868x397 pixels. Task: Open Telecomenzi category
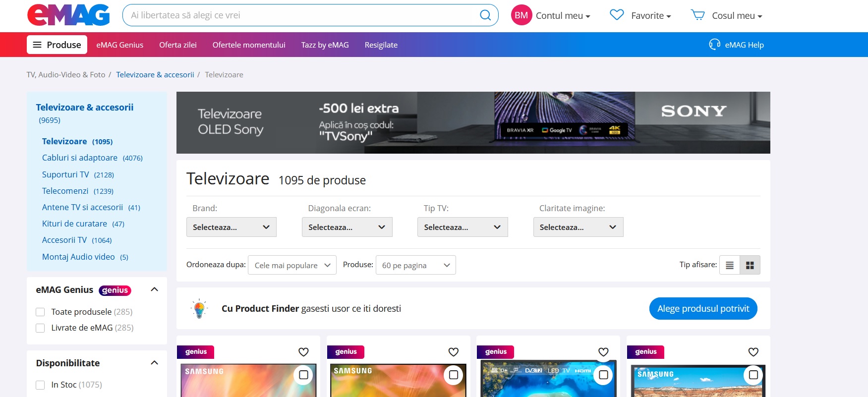coord(65,191)
